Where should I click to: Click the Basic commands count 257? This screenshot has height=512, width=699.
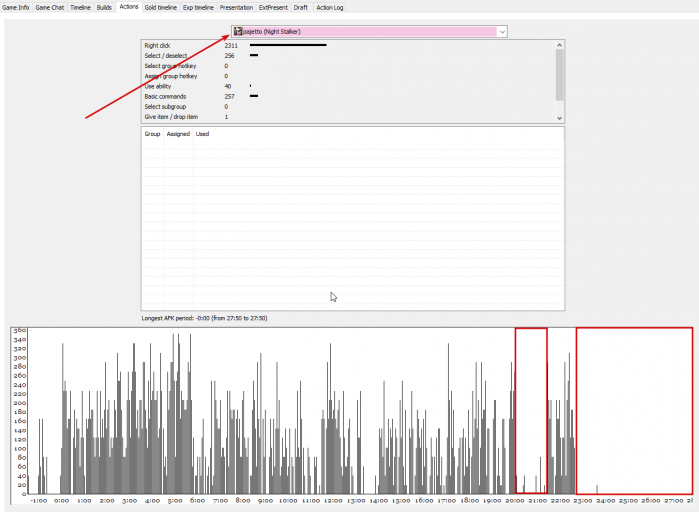click(x=230, y=97)
